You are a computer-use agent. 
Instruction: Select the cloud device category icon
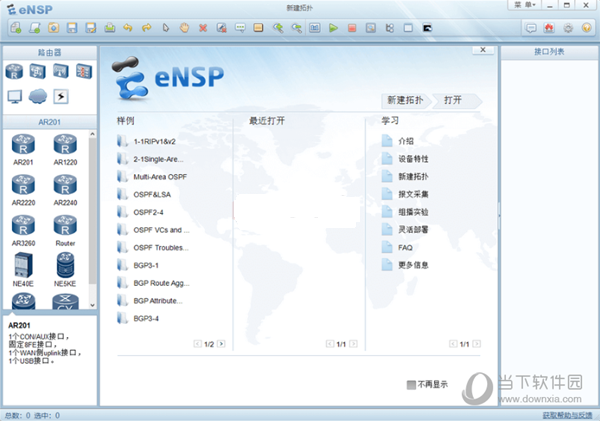coord(38,96)
